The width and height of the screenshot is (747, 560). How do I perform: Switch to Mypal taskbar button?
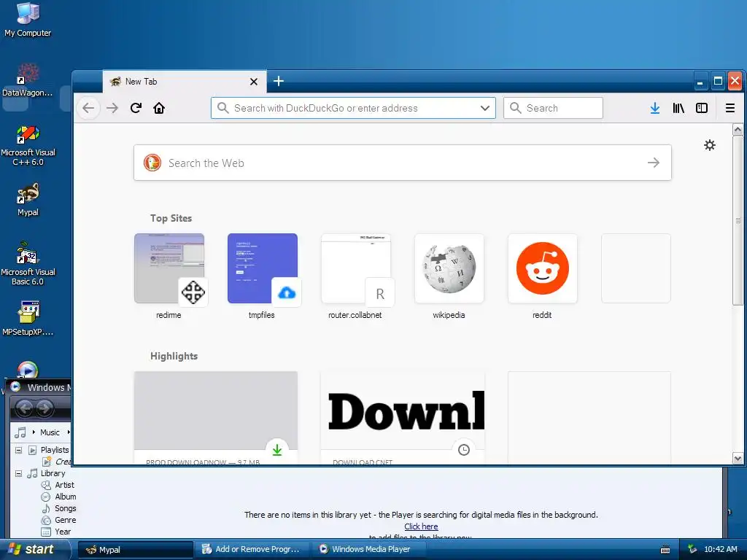tap(136, 550)
